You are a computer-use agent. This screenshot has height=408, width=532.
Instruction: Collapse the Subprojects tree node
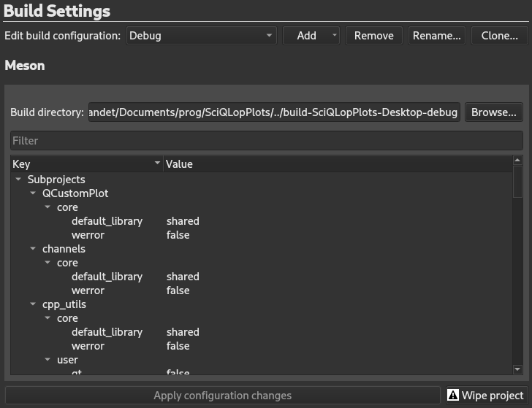[x=19, y=180]
